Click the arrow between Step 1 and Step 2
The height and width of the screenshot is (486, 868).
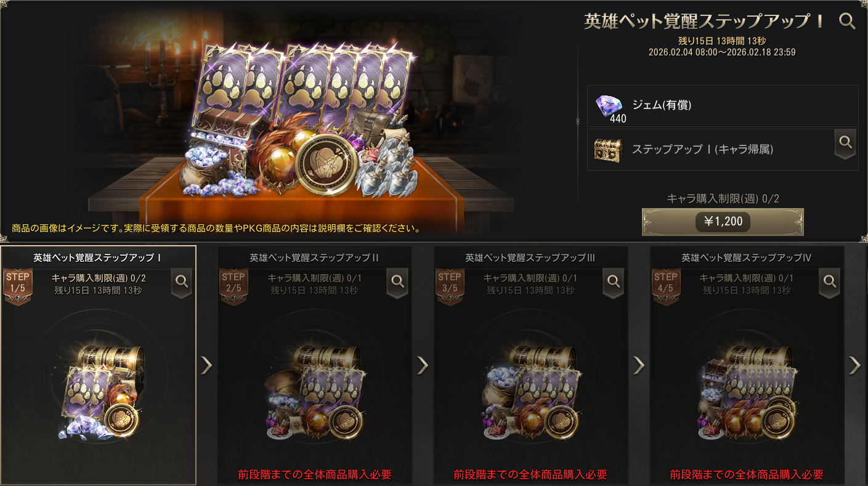tap(206, 365)
